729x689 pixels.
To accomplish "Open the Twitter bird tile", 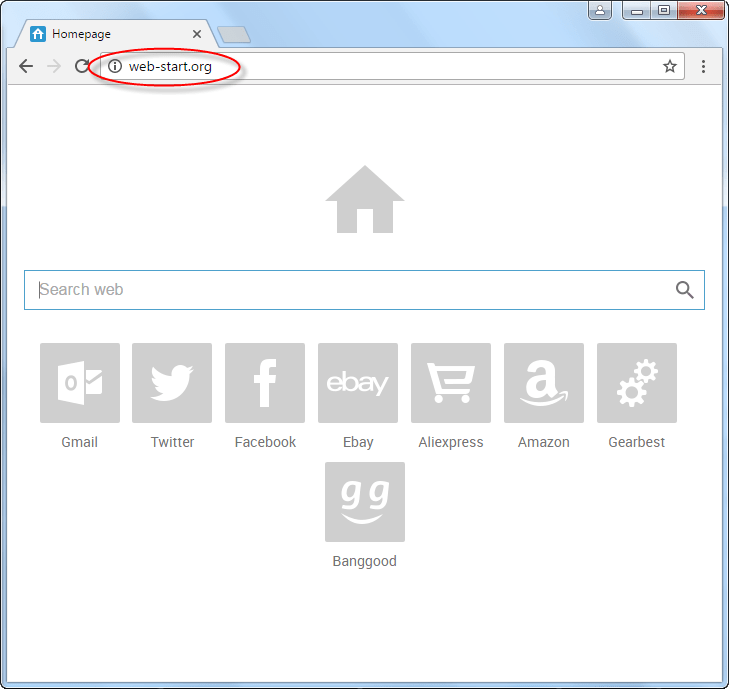I will pyautogui.click(x=172, y=383).
